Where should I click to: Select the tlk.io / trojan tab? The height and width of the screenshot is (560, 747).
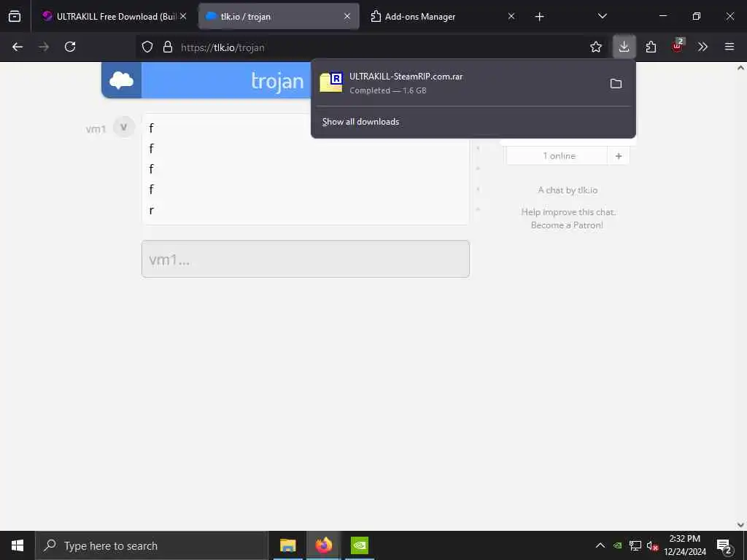point(278,16)
